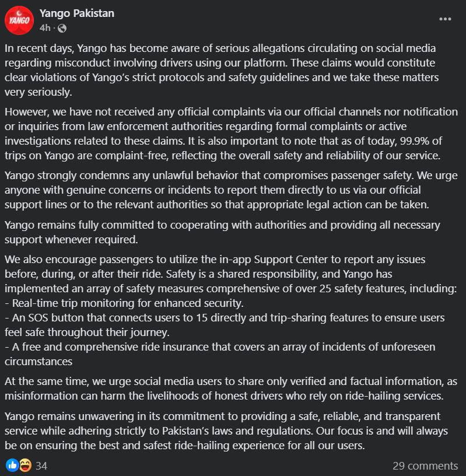
Task: Open the Yango Pakistan page name link
Action: point(77,13)
